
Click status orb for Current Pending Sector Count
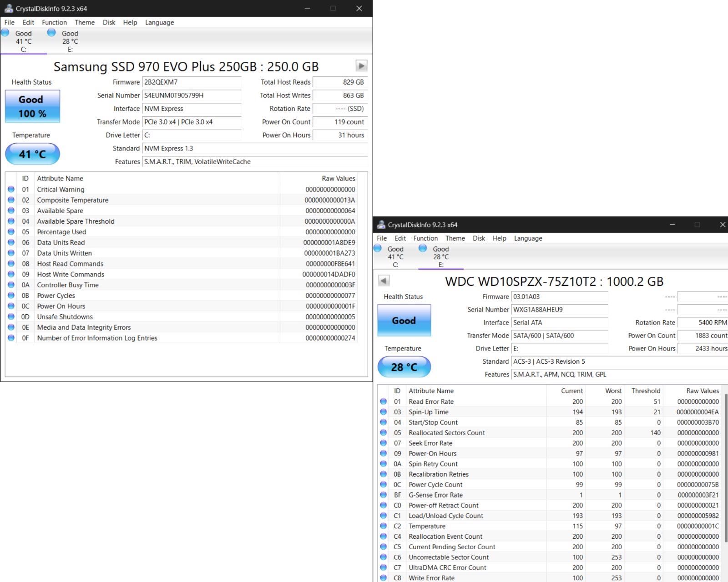click(384, 547)
